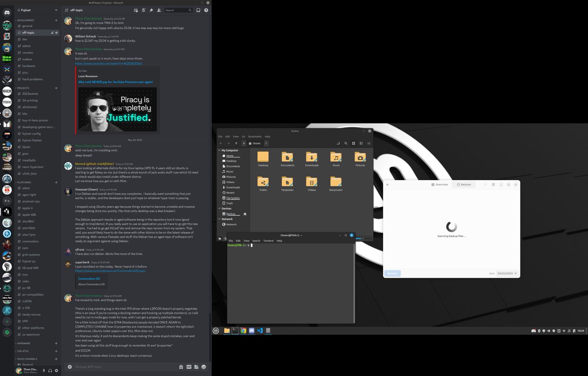The width and height of the screenshot is (588, 376).
Task: Open emoji picker in message box
Action: click(x=203, y=367)
